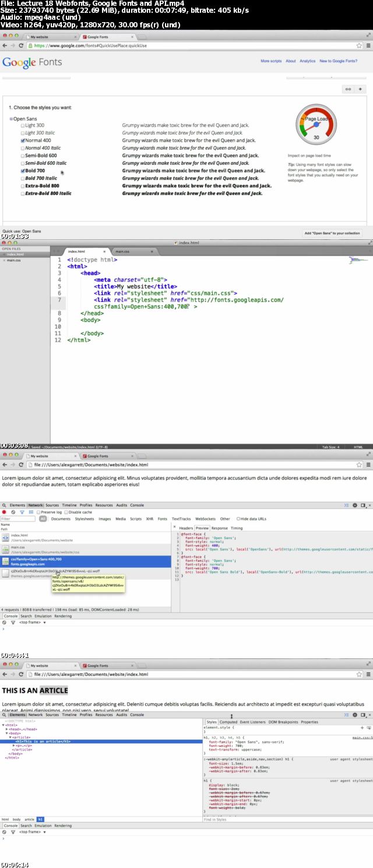Select body in the Elements breadcrumb bar
Viewport: 373px width, 868px height.
(x=17, y=819)
